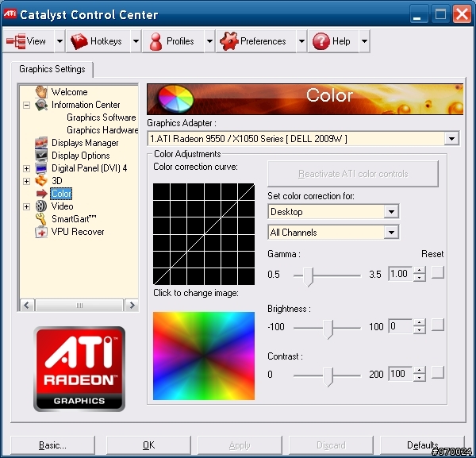Click the VPU Recover first-aid icon
The height and width of the screenshot is (458, 476).
pos(41,232)
